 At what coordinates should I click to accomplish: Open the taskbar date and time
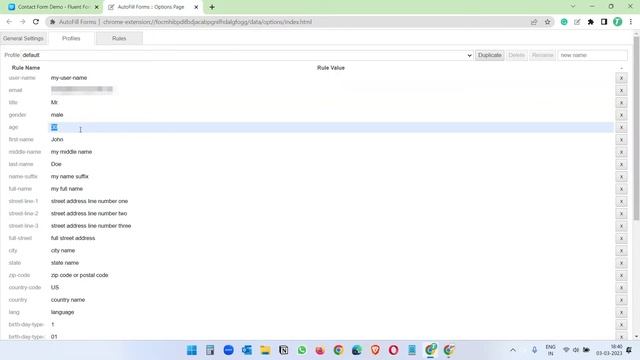point(609,350)
